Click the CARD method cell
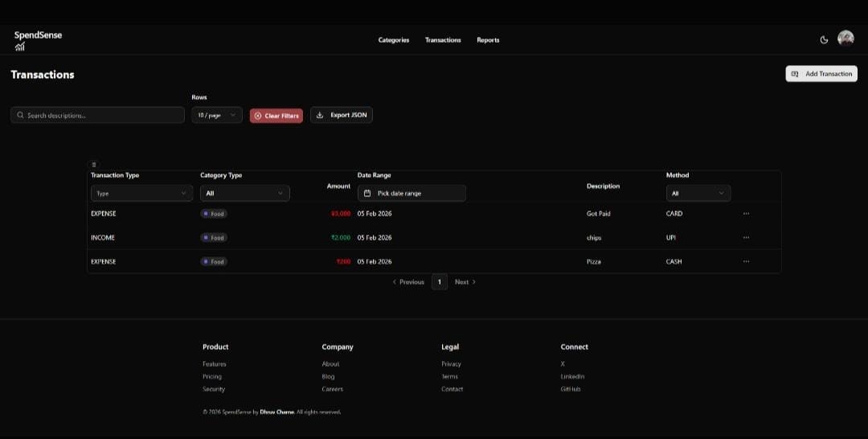Screen dimensions: 868x439 pos(674,214)
